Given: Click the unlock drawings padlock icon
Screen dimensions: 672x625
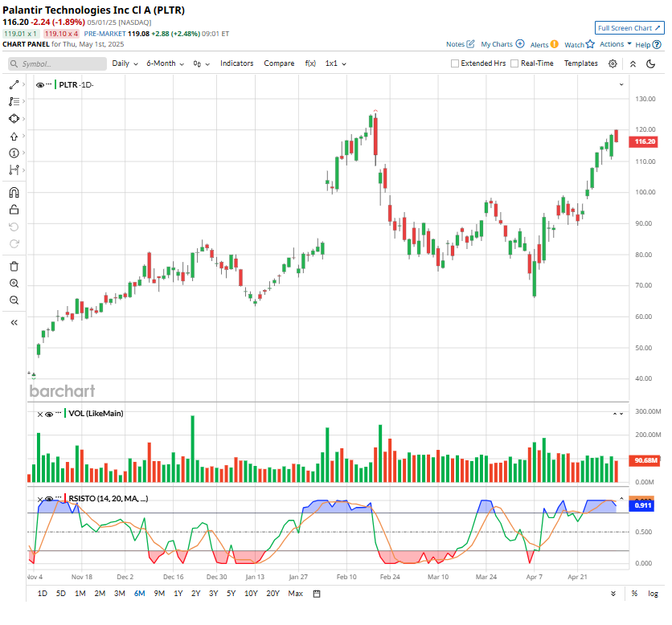Looking at the screenshot, I should point(14,210).
